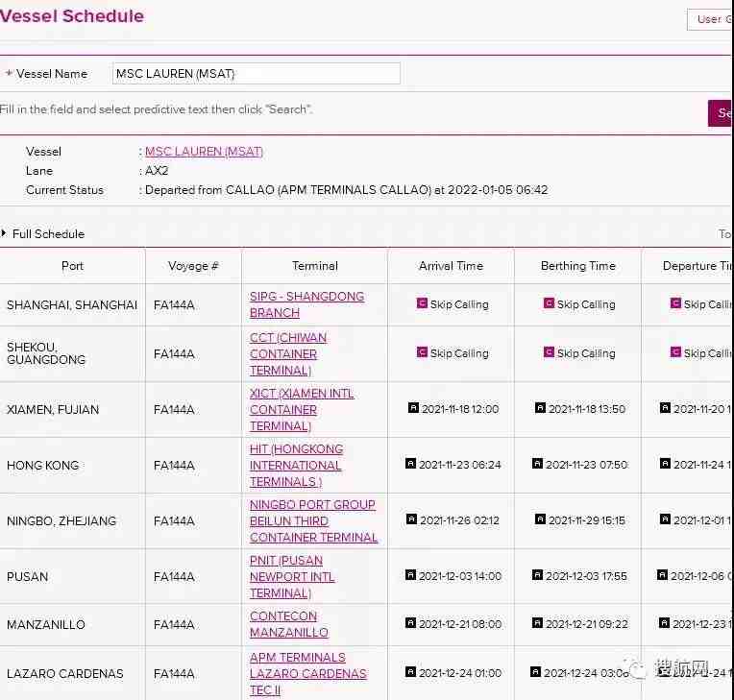This screenshot has width=734, height=700.
Task: Click Skip Calling icon in Shekou berthing cell
Action: [549, 351]
